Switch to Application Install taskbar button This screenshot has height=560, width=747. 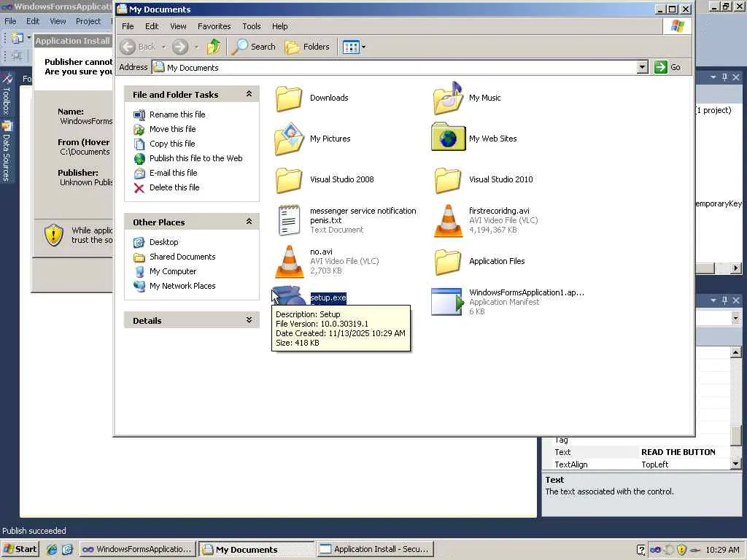point(374,549)
